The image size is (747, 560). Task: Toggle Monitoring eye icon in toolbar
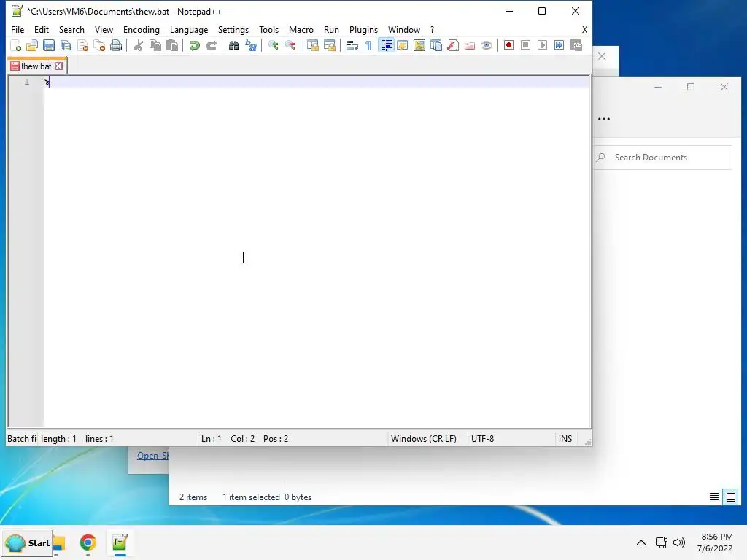tap(487, 45)
